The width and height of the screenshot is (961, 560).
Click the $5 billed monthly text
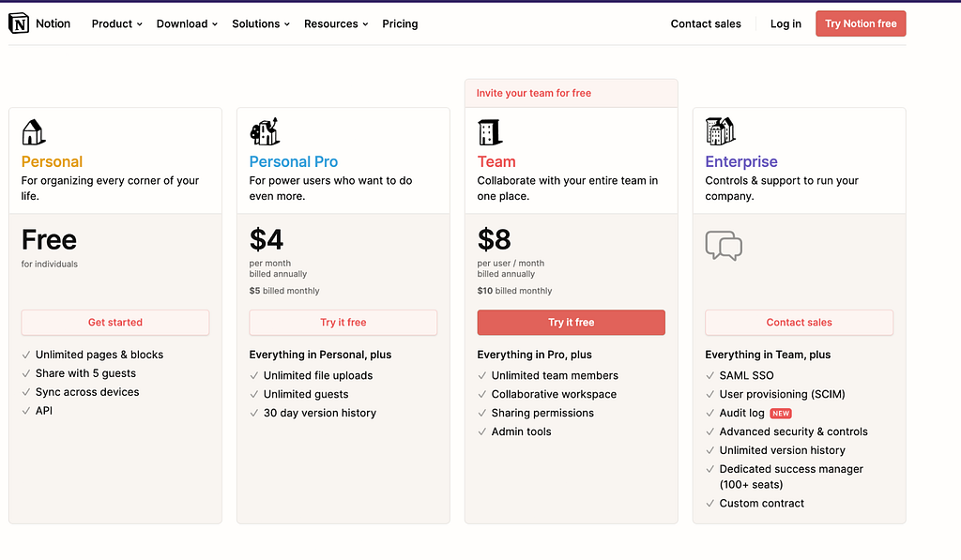284,291
